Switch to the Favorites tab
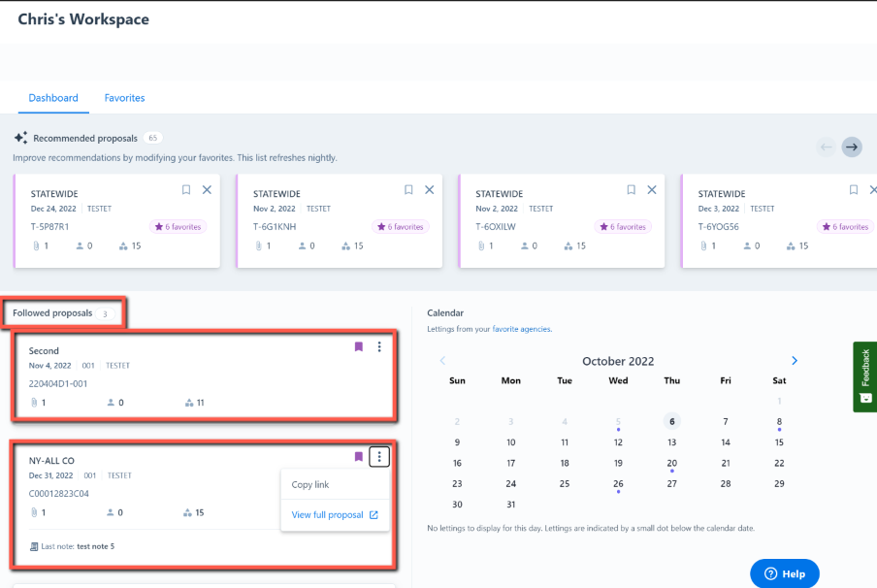The height and width of the screenshot is (588, 877). pos(124,98)
